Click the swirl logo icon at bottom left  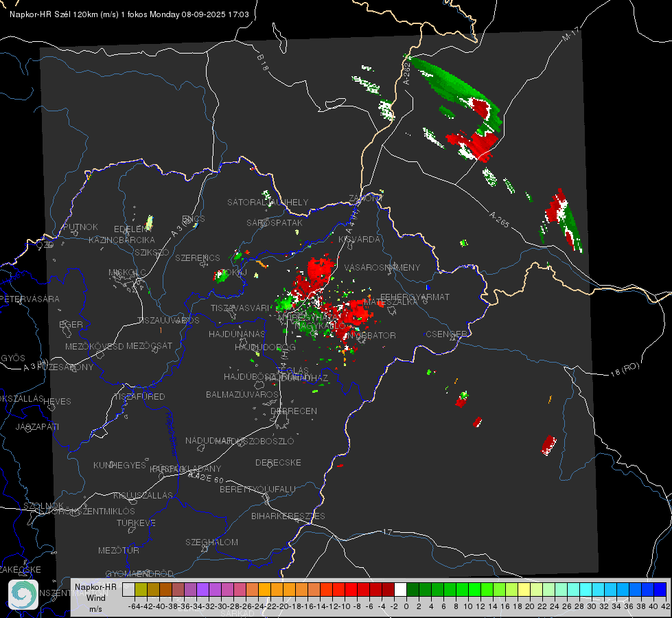(23, 595)
